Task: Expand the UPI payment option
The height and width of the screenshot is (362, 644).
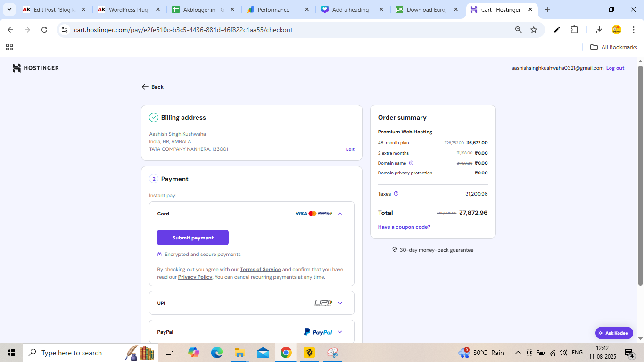Action: (x=340, y=303)
